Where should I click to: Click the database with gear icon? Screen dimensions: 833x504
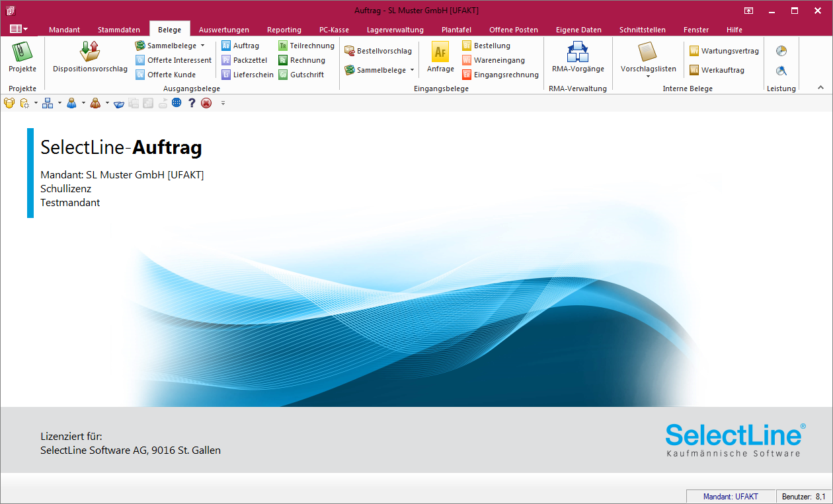point(24,103)
